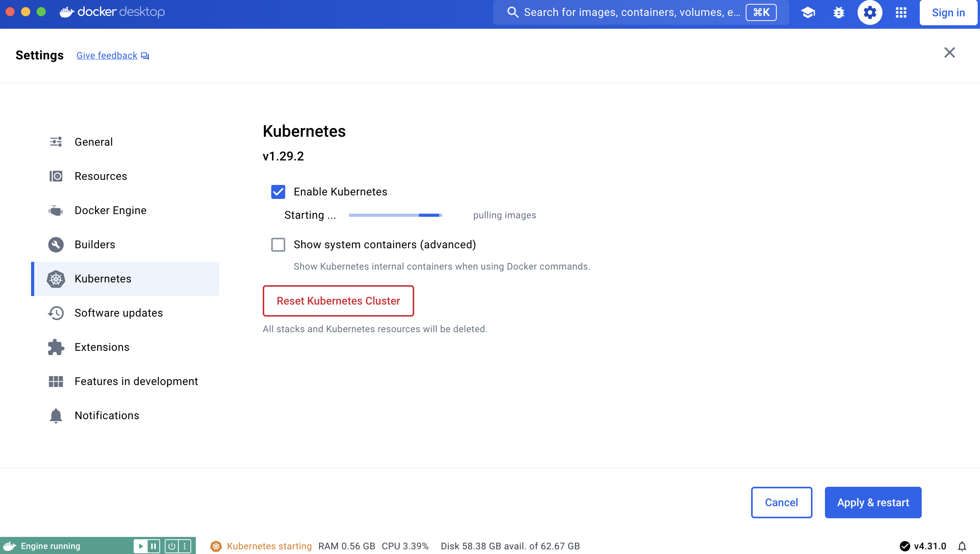Click the 'RAM 0.56 GB' status entry
This screenshot has height=554, width=980.
click(347, 546)
